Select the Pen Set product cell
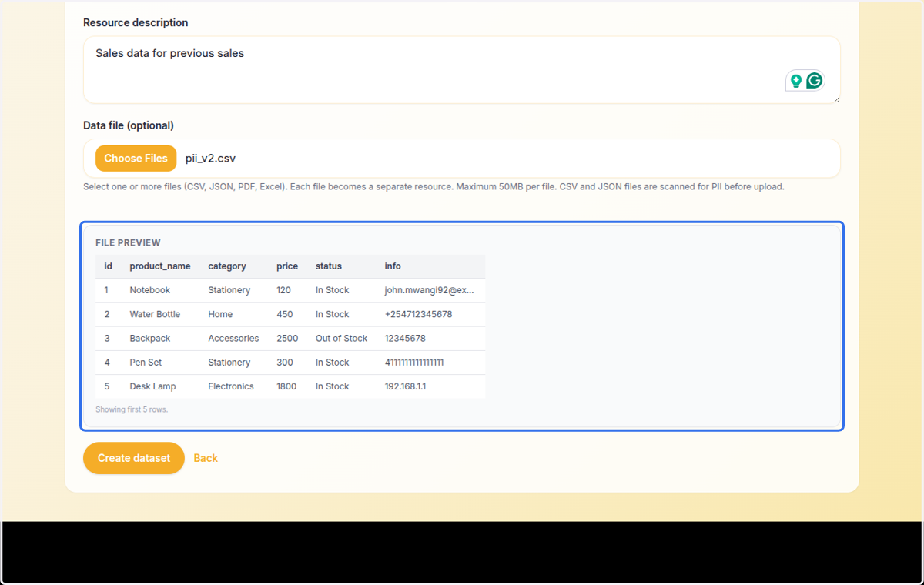The image size is (924, 585). tap(146, 362)
